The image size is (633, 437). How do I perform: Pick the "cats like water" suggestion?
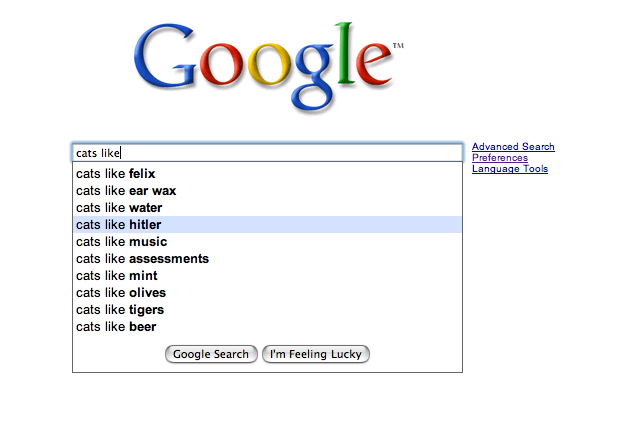click(119, 208)
